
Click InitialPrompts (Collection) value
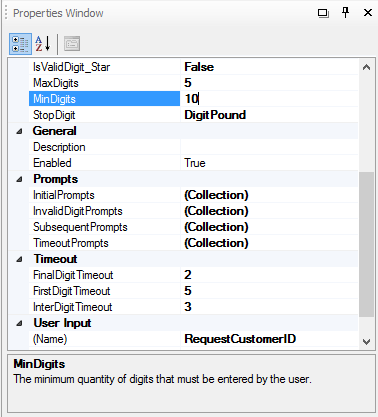tap(216, 195)
